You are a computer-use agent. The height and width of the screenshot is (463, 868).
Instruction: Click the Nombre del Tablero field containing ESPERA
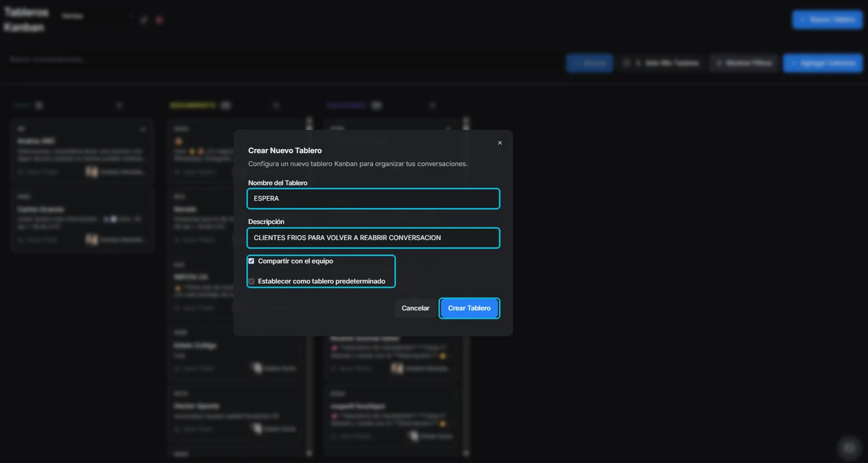(373, 199)
